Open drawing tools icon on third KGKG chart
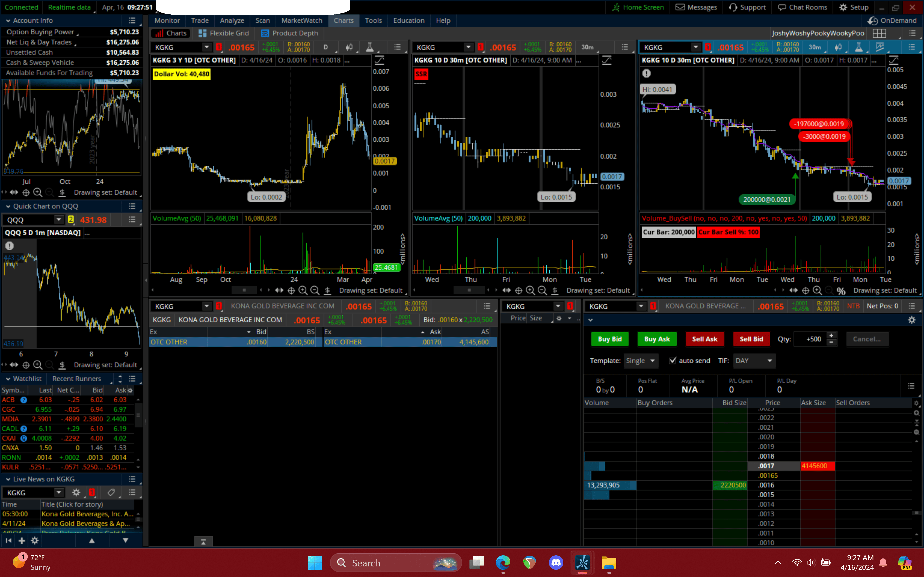Image resolution: width=924 pixels, height=577 pixels. [880, 47]
